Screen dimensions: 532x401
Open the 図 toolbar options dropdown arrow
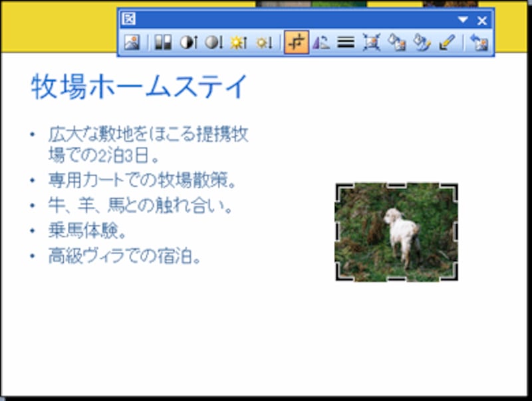463,20
